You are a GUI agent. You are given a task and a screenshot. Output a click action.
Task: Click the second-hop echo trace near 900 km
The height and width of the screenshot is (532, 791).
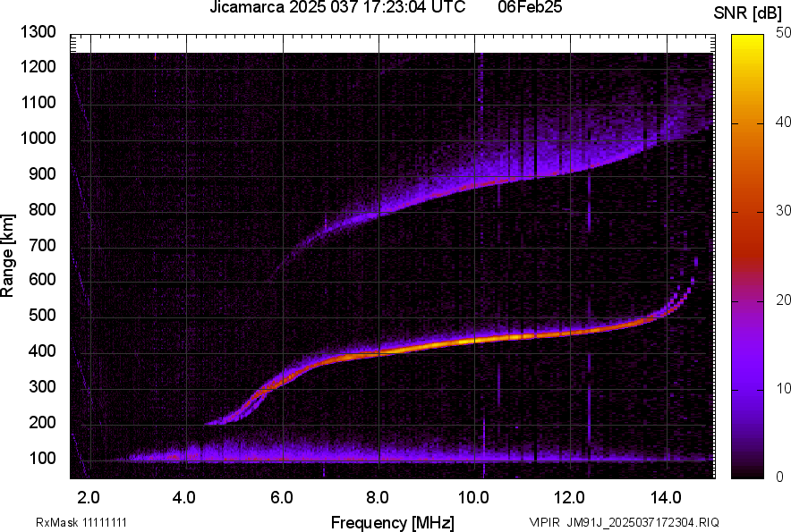505,181
